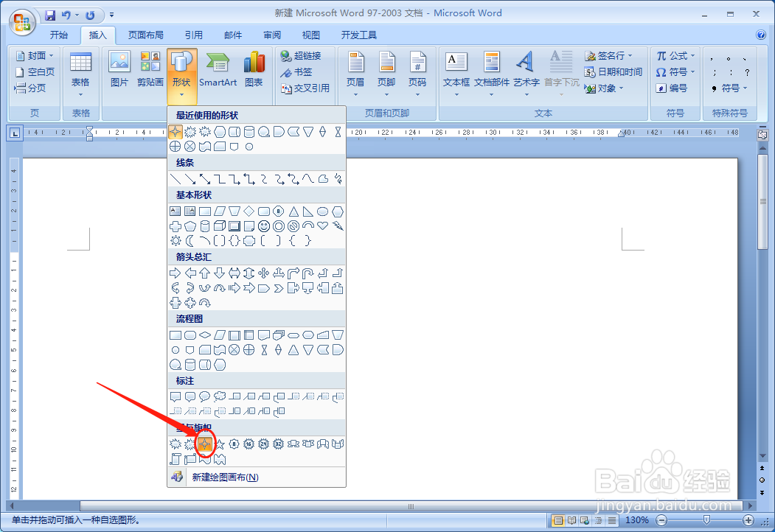The width and height of the screenshot is (775, 532).
Task: Switch to Draft view
Action: (612, 520)
